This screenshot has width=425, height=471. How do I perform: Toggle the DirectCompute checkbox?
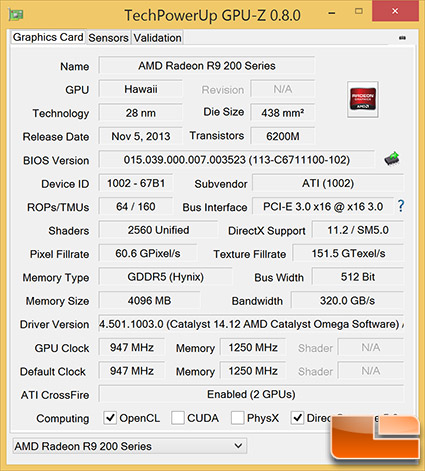click(x=297, y=418)
